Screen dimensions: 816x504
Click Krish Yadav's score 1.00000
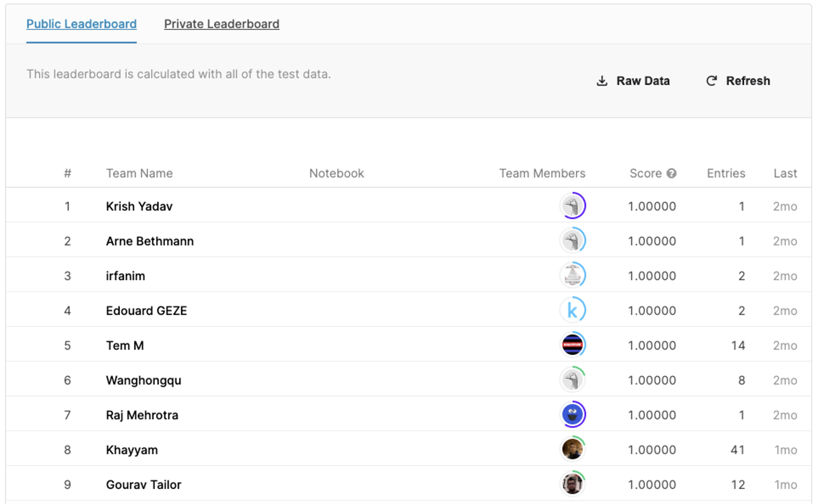[651, 206]
